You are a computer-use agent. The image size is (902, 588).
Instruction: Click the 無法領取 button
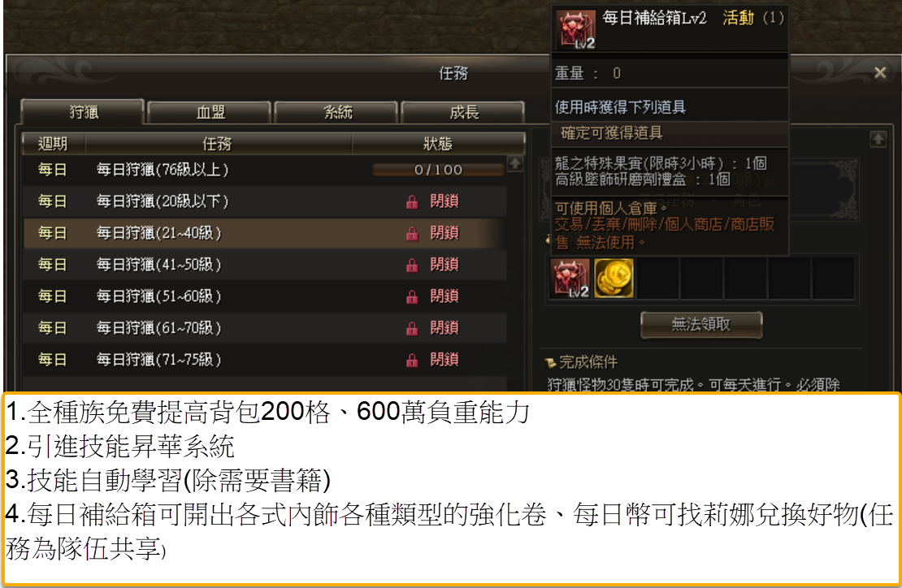click(x=701, y=325)
